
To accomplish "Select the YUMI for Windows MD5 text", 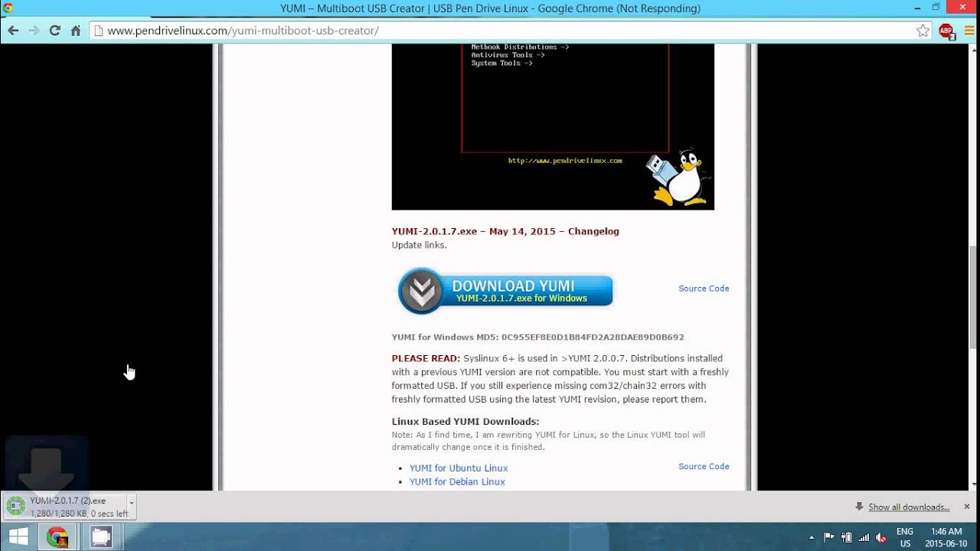I will pyautogui.click(x=537, y=337).
